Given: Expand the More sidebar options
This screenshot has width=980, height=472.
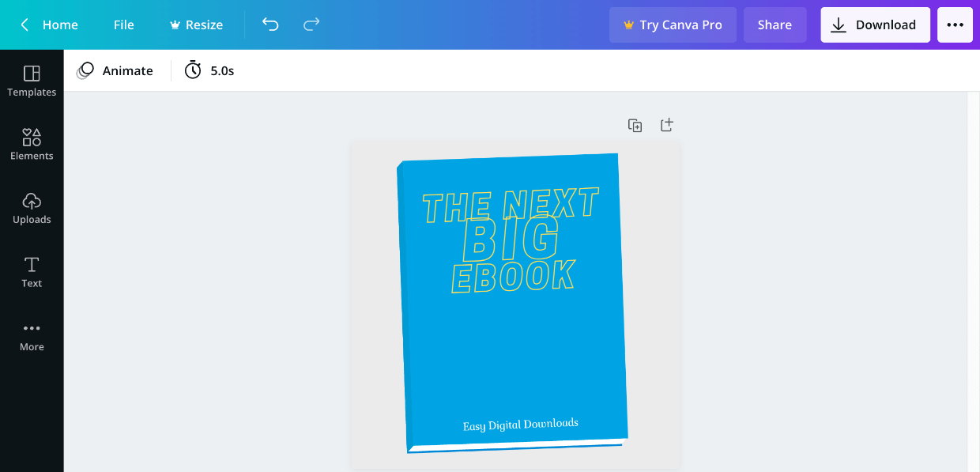Looking at the screenshot, I should [x=32, y=335].
